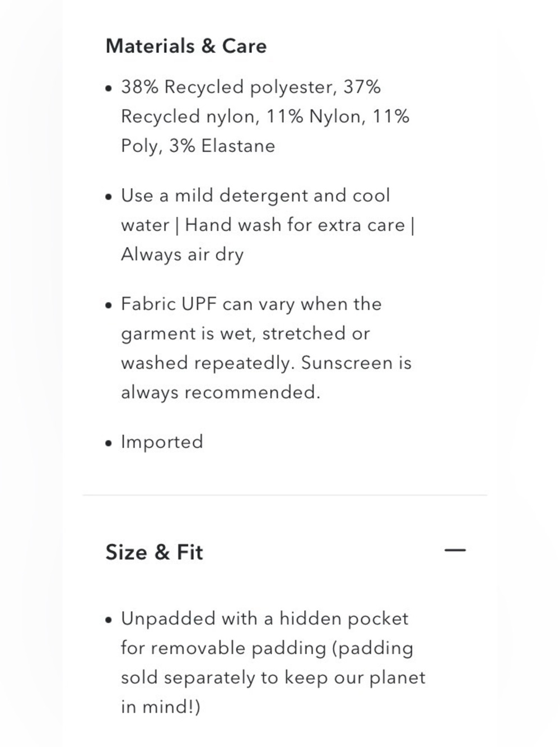Click the Unpadded hidden pocket description
The height and width of the screenshot is (747, 560).
[273, 662]
